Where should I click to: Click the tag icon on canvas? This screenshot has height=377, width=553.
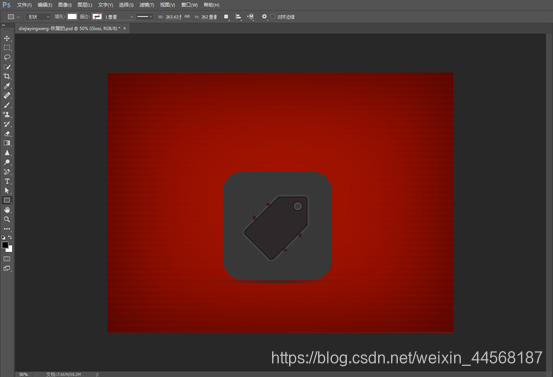(x=276, y=227)
